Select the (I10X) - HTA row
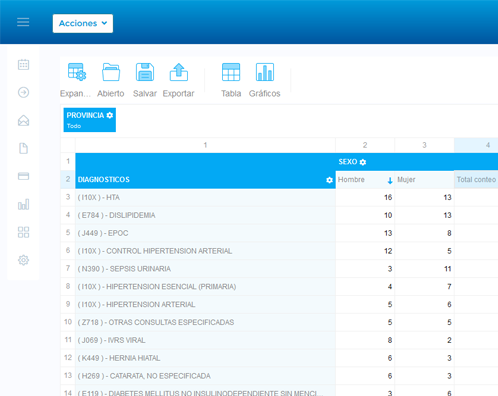Screen dimensions: 498x396 click(x=205, y=197)
